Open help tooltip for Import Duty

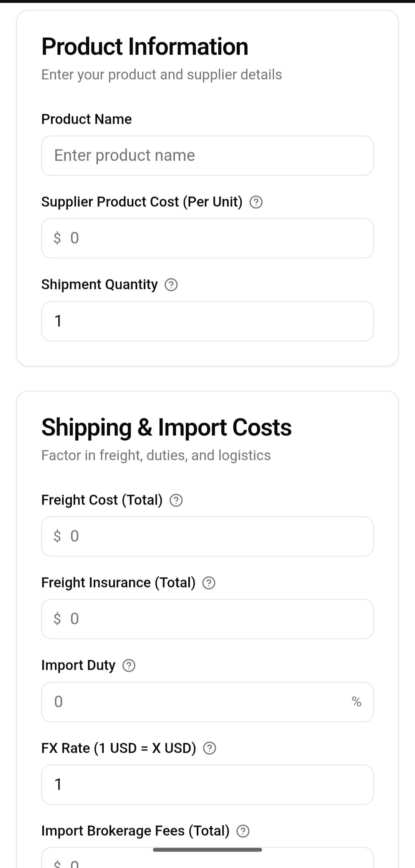point(128,665)
